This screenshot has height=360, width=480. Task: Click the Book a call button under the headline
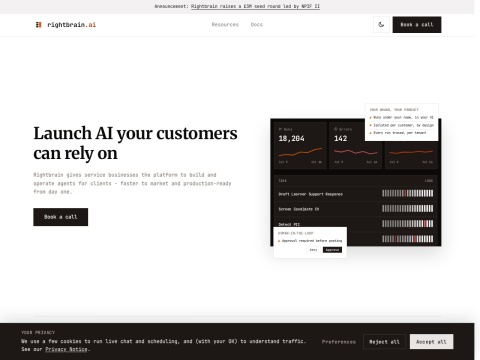(61, 217)
